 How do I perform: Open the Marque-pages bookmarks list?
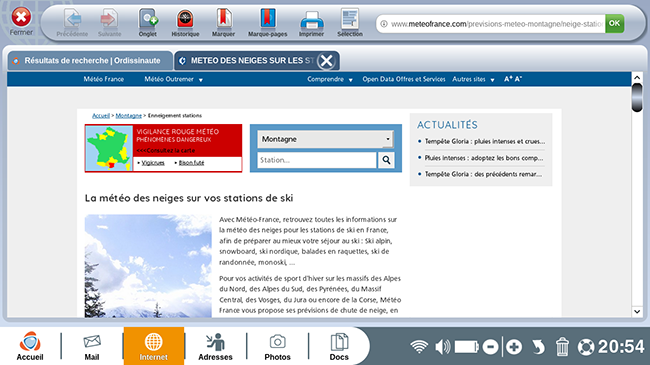267,22
